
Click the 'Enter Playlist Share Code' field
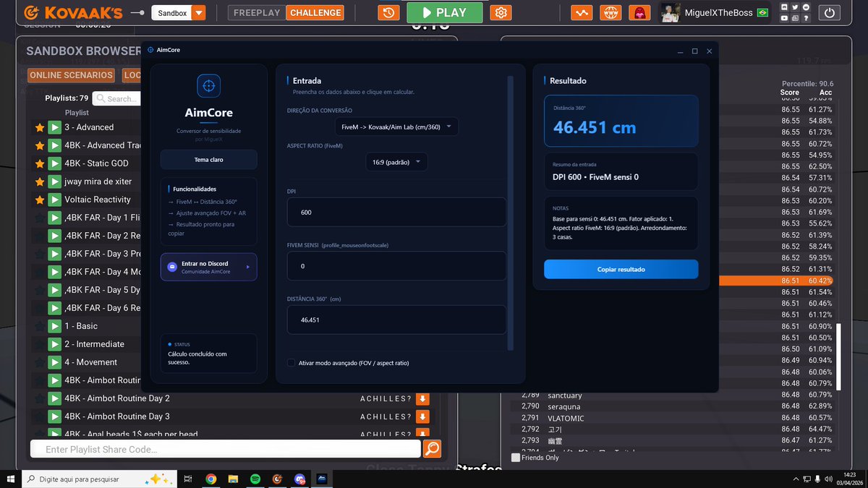pyautogui.click(x=225, y=449)
